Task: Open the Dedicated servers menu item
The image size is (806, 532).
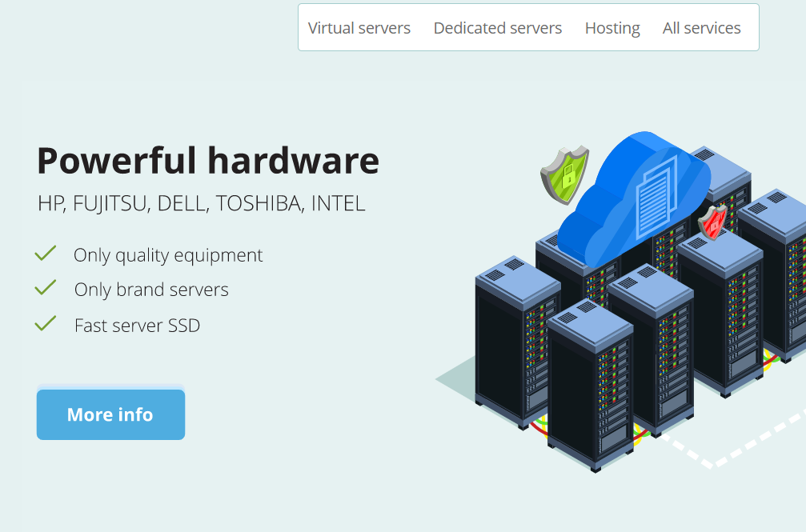Action: (x=498, y=28)
